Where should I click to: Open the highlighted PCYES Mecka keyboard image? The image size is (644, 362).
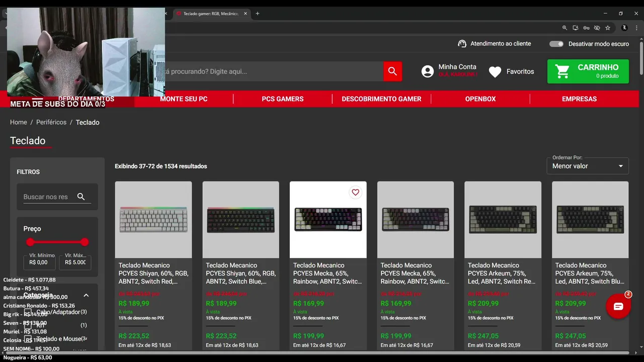click(328, 220)
